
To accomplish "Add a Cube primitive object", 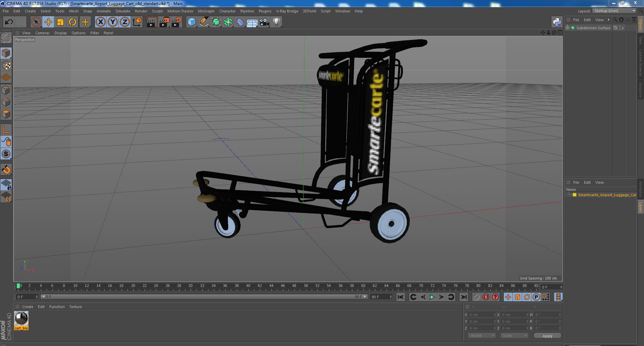I will pyautogui.click(x=192, y=22).
